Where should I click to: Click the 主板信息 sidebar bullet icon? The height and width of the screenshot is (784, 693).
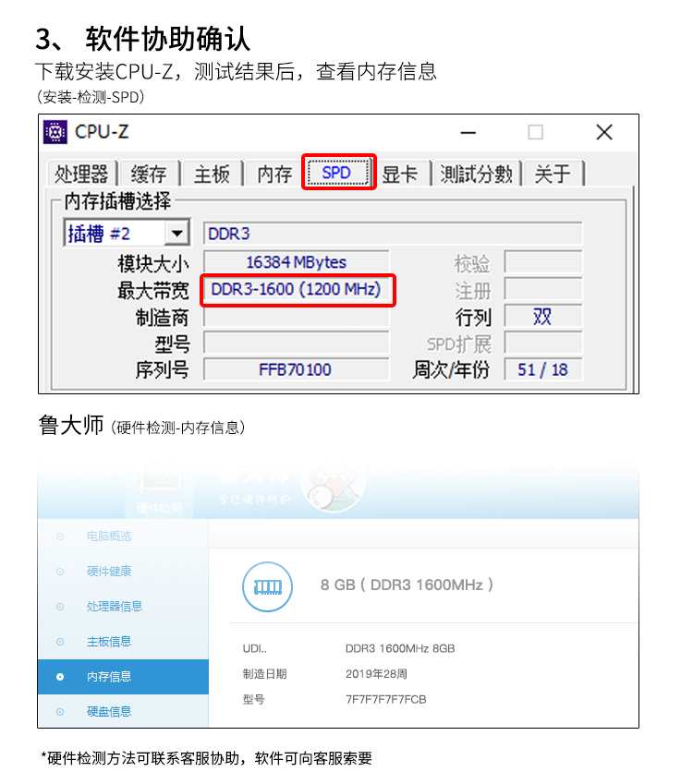tap(60, 642)
